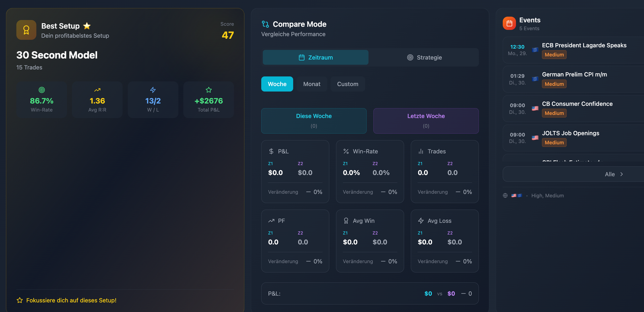
Task: Click the orange Events calendar icon
Action: pos(509,23)
